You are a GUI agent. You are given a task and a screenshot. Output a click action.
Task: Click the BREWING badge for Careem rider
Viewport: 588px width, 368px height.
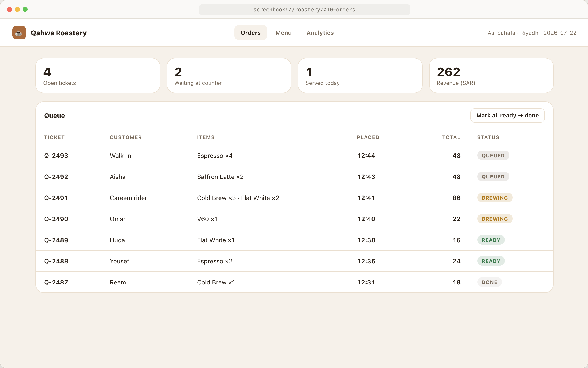click(x=495, y=198)
